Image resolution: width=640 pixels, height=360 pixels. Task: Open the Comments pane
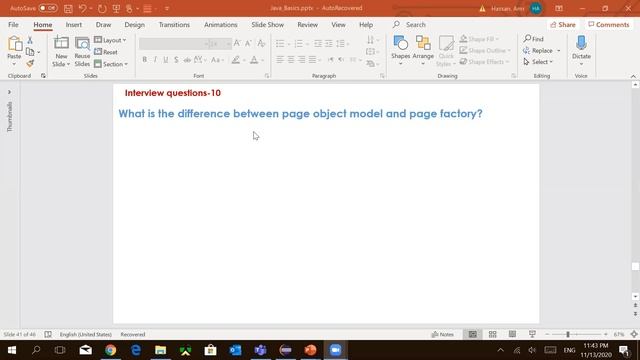[609, 24]
